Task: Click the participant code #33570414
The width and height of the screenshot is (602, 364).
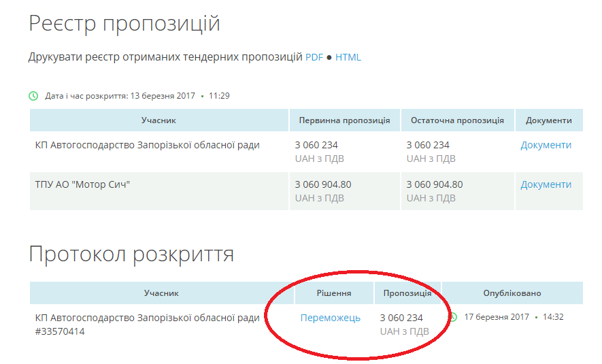Action: pyautogui.click(x=60, y=332)
